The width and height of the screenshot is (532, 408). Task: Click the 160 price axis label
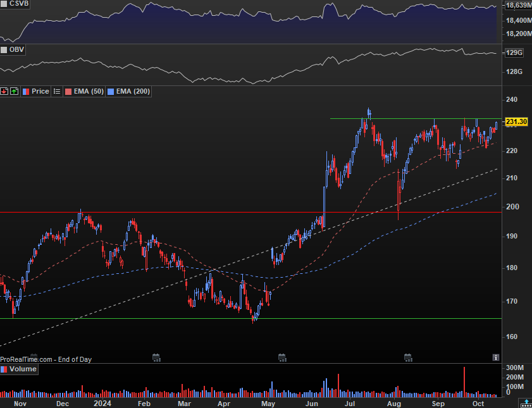pyautogui.click(x=512, y=337)
